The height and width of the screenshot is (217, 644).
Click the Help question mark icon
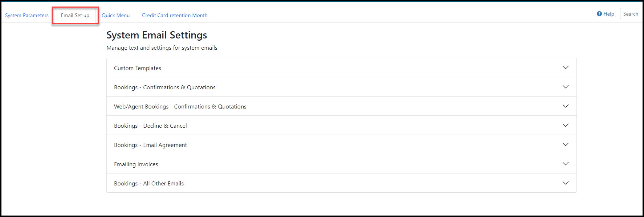point(599,14)
